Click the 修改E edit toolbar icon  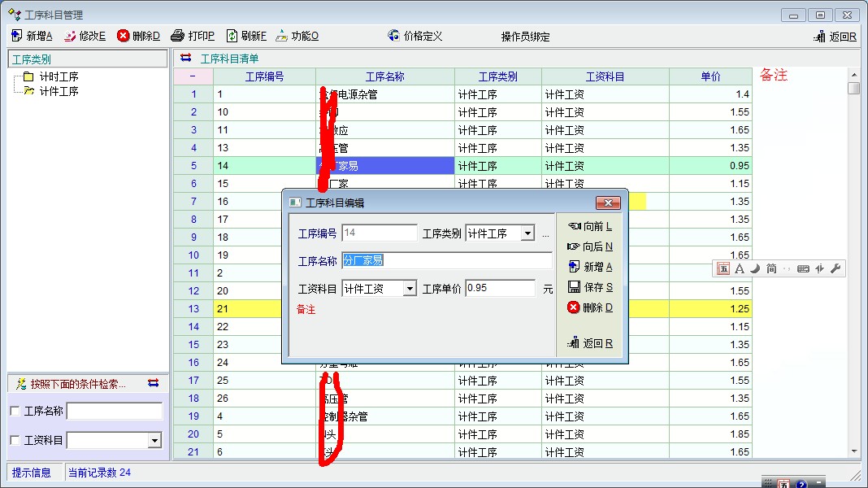70,36
